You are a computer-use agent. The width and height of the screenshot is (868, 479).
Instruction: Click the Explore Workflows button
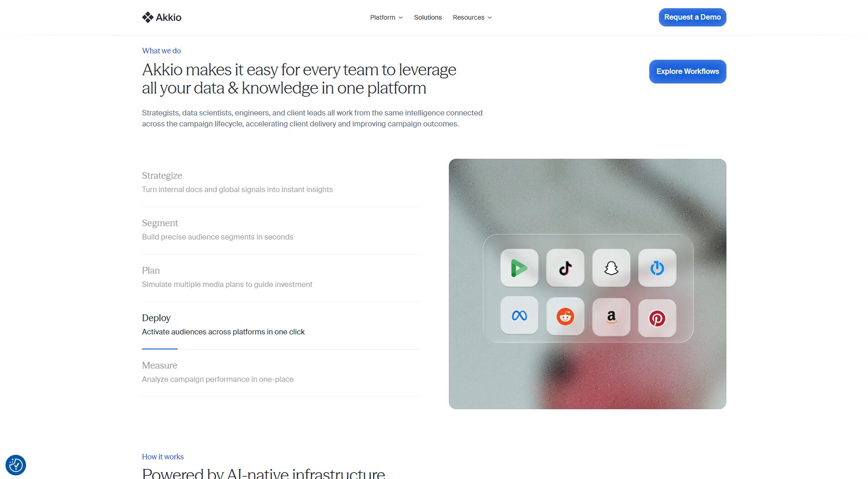coord(688,72)
